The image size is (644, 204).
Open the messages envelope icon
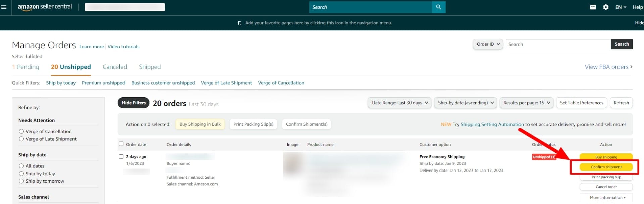593,7
